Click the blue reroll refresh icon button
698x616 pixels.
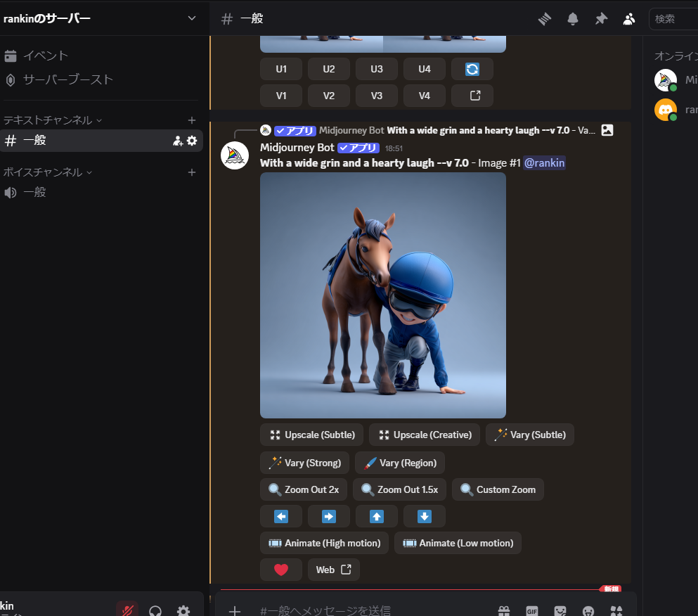(x=472, y=69)
